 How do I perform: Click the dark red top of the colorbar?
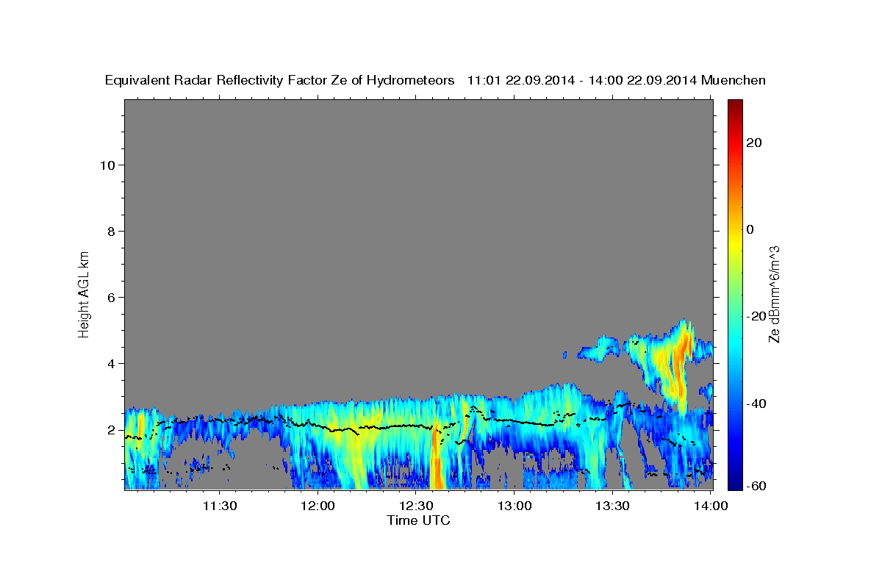click(735, 107)
